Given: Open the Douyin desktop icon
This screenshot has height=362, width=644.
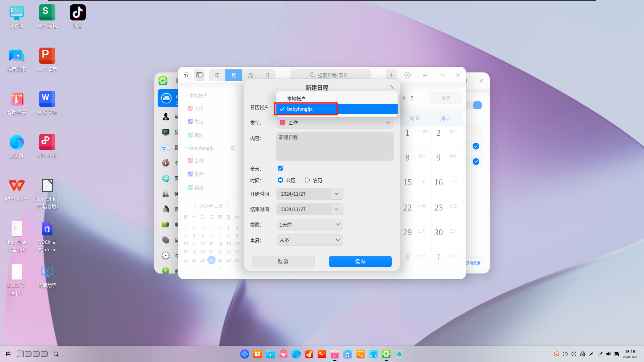Looking at the screenshot, I should 77,17.
